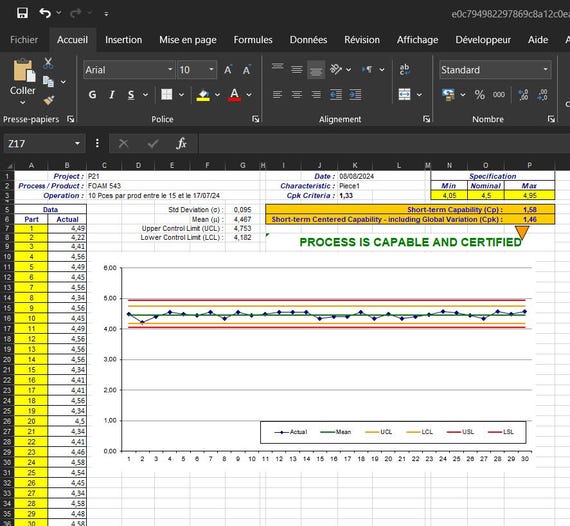Apply percent style
Image resolution: width=570 pixels, height=526 pixels.
(479, 95)
